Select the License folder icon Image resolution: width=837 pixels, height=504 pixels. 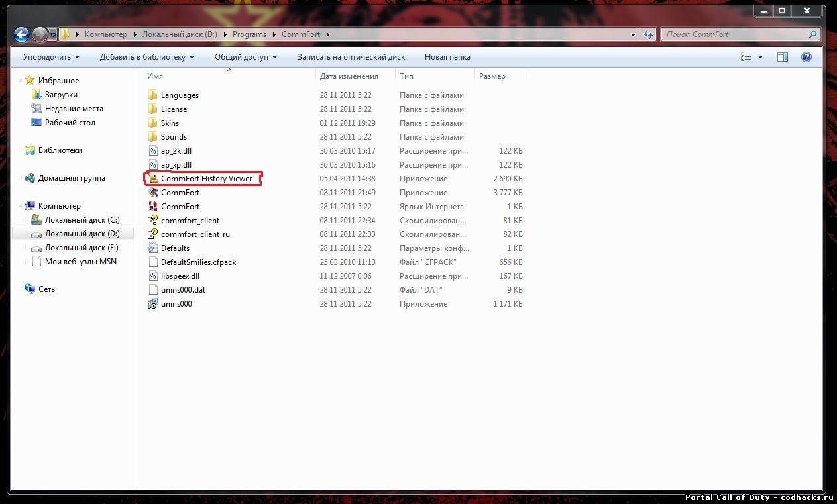coord(153,109)
